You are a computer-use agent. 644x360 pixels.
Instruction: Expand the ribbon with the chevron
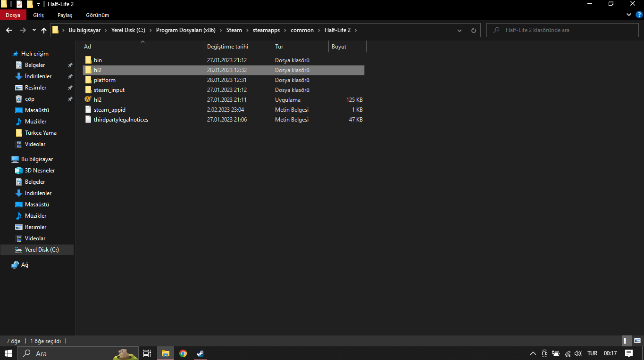click(629, 15)
